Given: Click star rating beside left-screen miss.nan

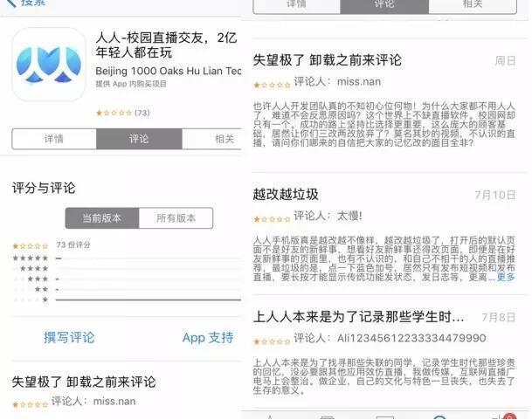Looking at the screenshot, I should tap(31, 404).
